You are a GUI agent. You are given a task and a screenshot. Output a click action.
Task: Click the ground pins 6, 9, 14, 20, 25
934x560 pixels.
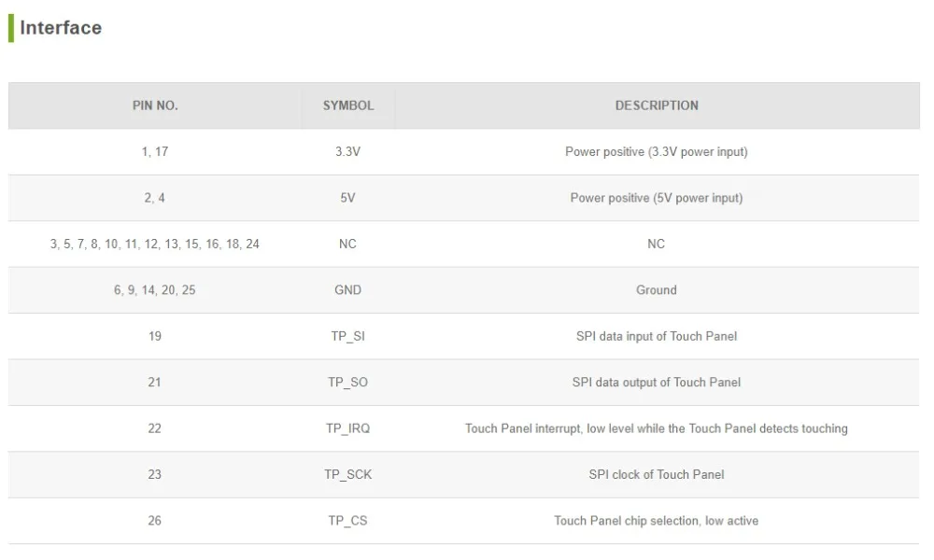(x=155, y=290)
